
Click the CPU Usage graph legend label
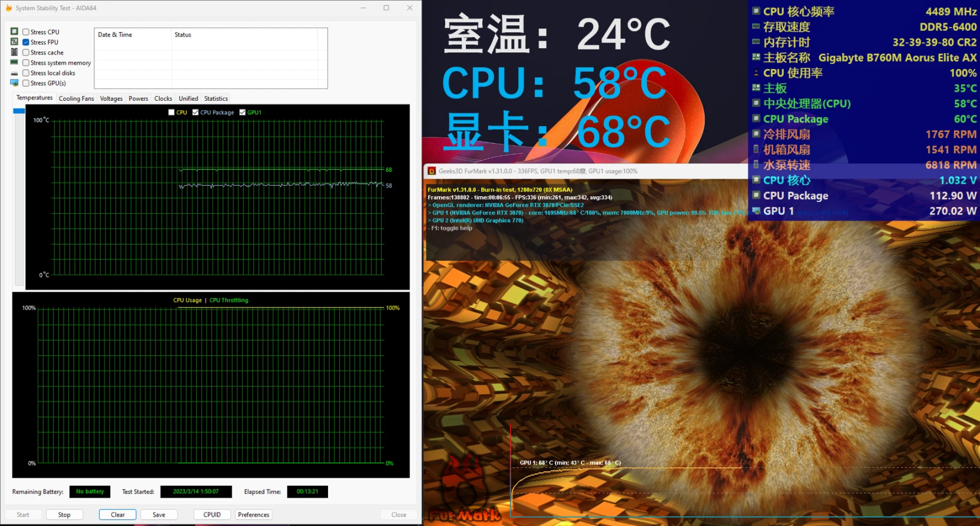tap(187, 300)
